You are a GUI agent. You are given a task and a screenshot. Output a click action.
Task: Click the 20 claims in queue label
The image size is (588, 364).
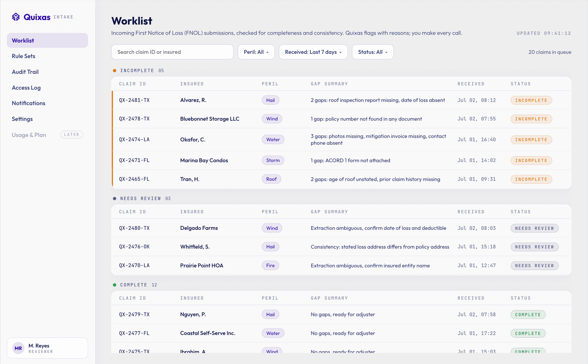pyautogui.click(x=550, y=52)
